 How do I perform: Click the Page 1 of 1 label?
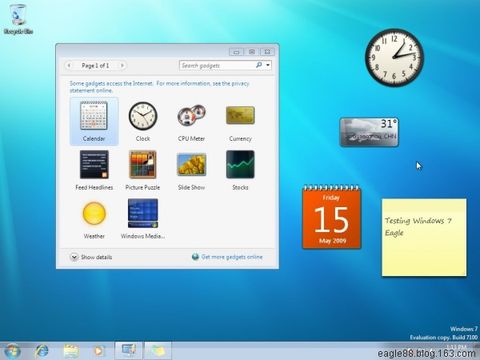(x=95, y=65)
